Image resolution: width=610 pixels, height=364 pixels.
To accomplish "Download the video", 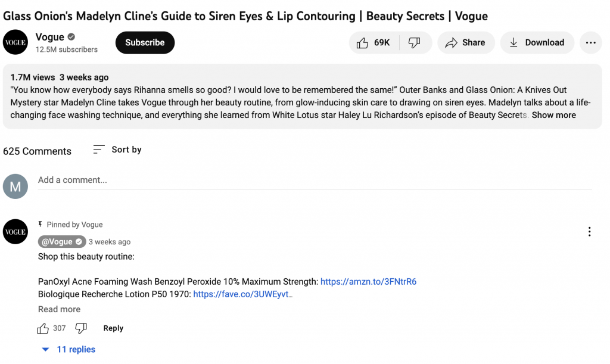I will click(x=537, y=42).
